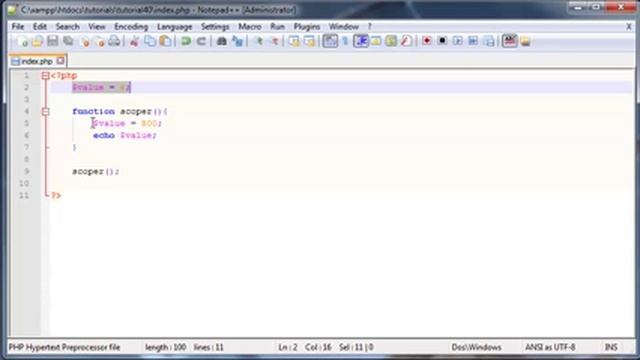The height and width of the screenshot is (360, 640).
Task: Click the 'function scoper(){' code line
Action: (x=120, y=111)
